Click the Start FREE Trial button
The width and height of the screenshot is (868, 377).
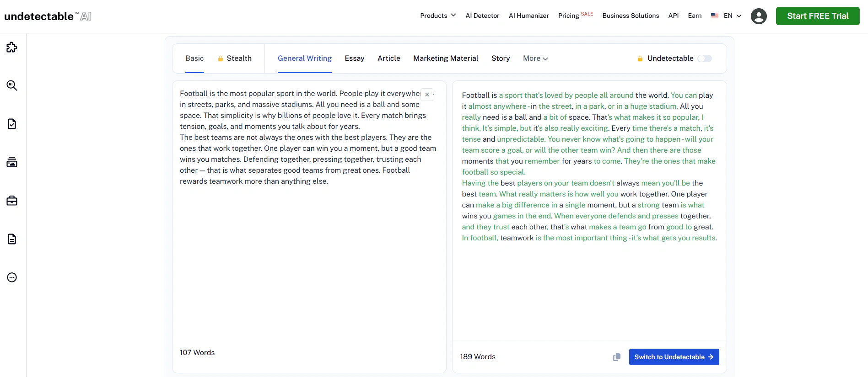[x=818, y=16]
